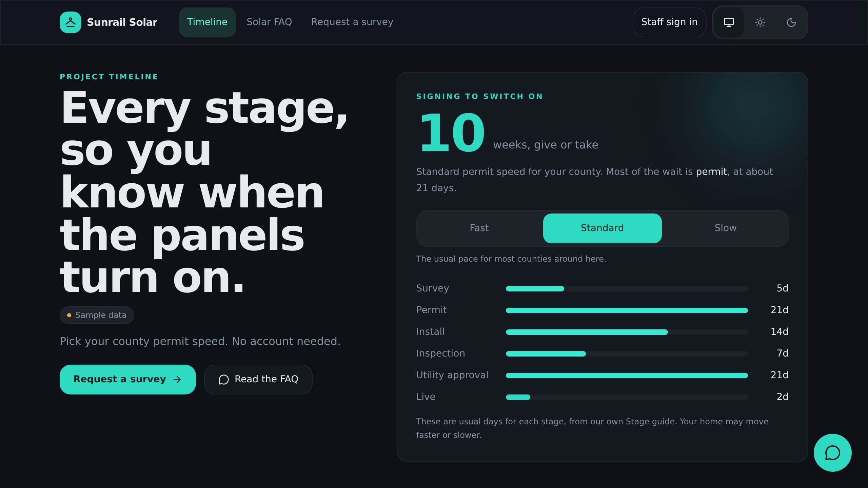The width and height of the screenshot is (868, 488).
Task: Click the PROJECT TIMELINE eyebrow label
Action: tap(109, 77)
